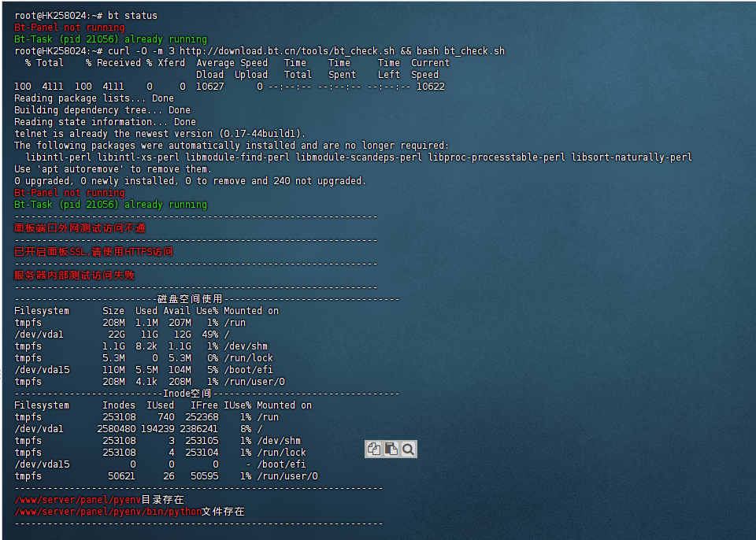
Task: Click "Use 'apt autoremove' to remove them." line
Action: 113,169
